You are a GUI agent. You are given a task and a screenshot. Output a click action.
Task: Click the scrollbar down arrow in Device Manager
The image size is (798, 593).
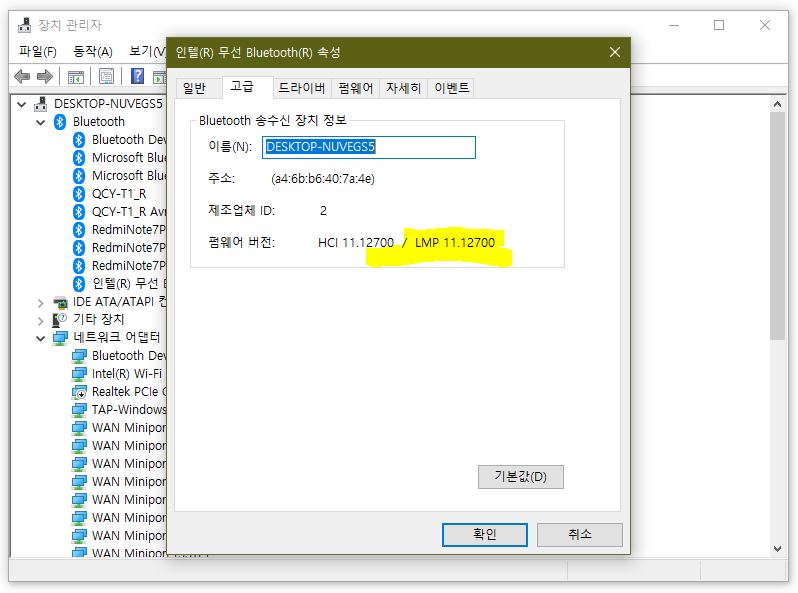(x=777, y=549)
